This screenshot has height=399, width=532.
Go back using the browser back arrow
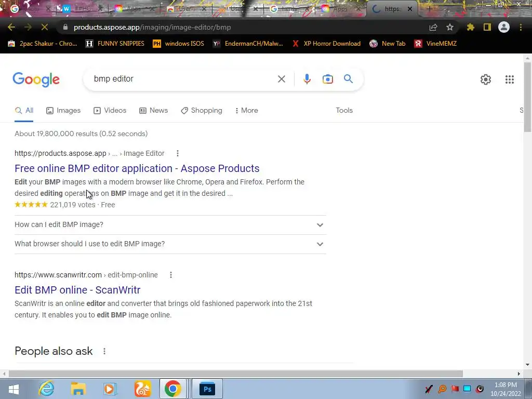[11, 27]
